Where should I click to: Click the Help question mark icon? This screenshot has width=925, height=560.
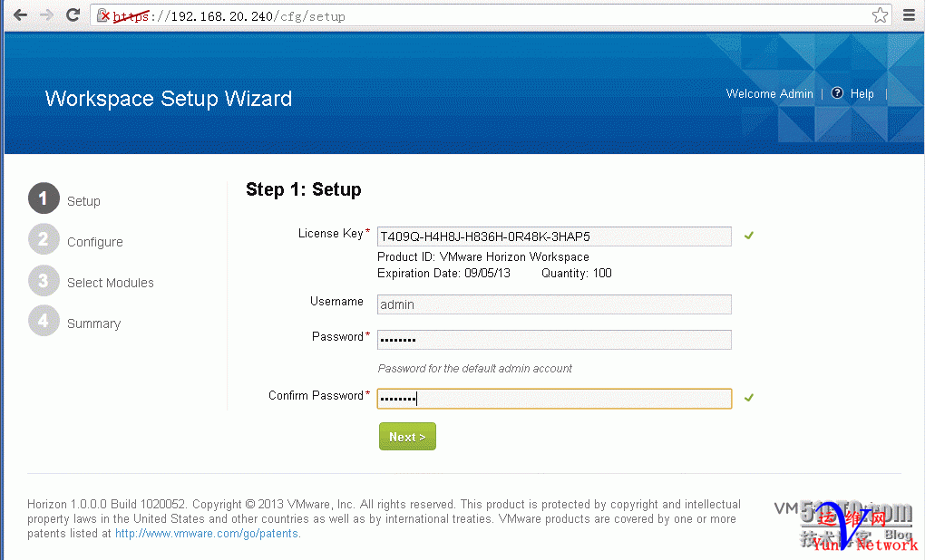tap(837, 93)
